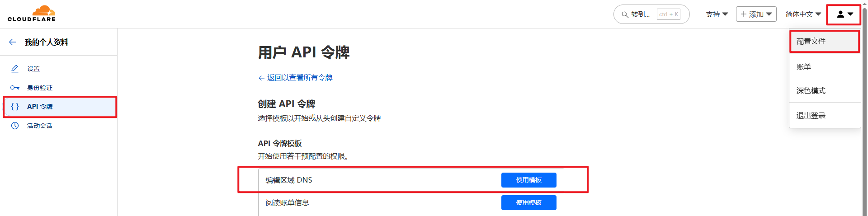
Task: Click the pencil icon for 设置
Action: pos(15,69)
